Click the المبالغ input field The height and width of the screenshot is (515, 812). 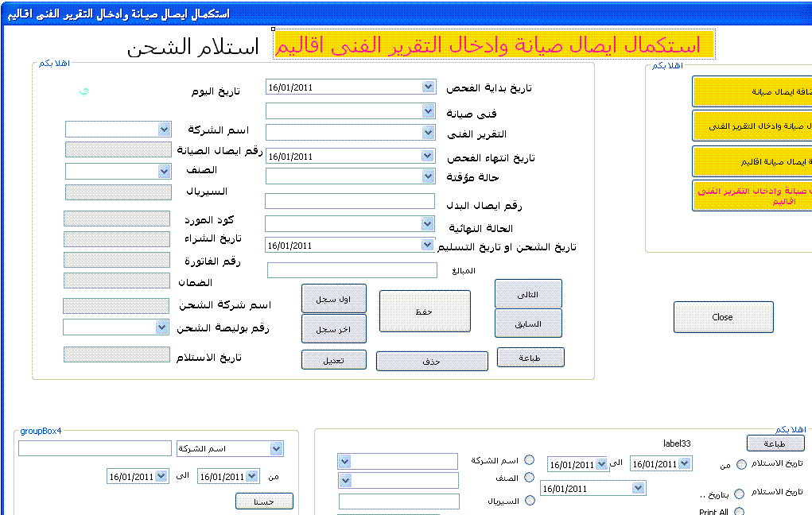coord(352,269)
